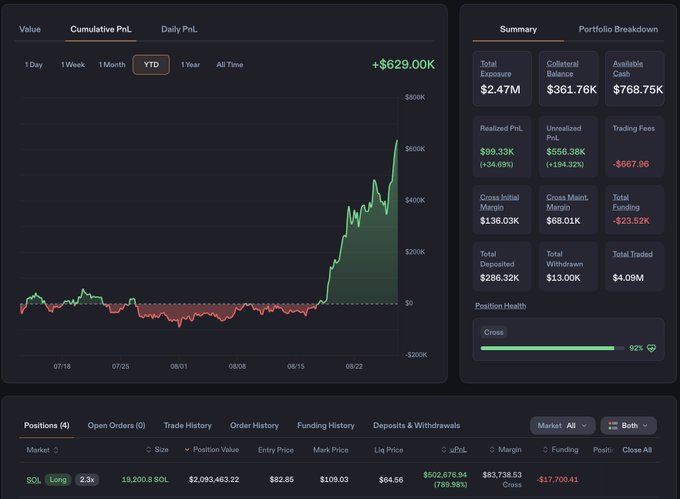680x499 pixels.
Task: Switch to the Value chart tab
Action: [30, 29]
